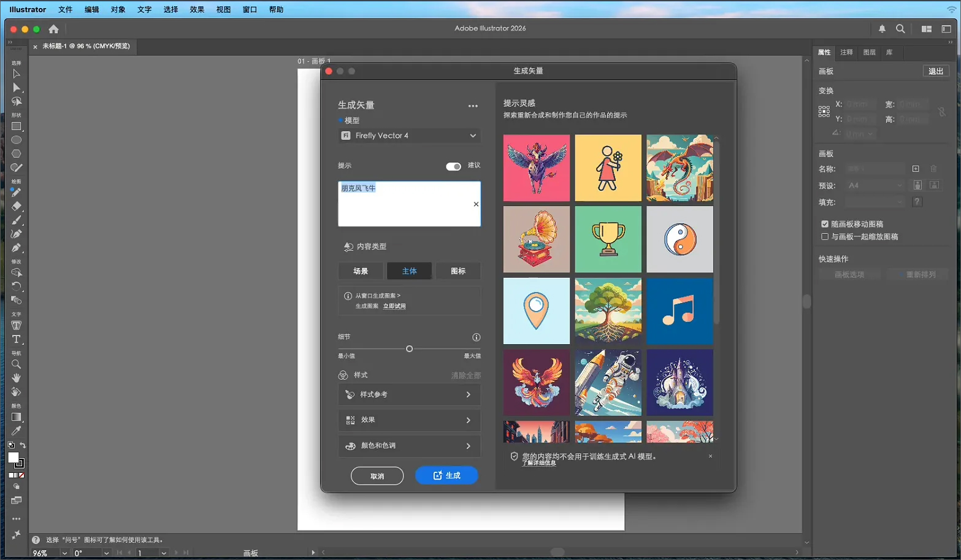Open the phoenix artwork inspiration thumbnail
961x560 pixels.
click(536, 383)
